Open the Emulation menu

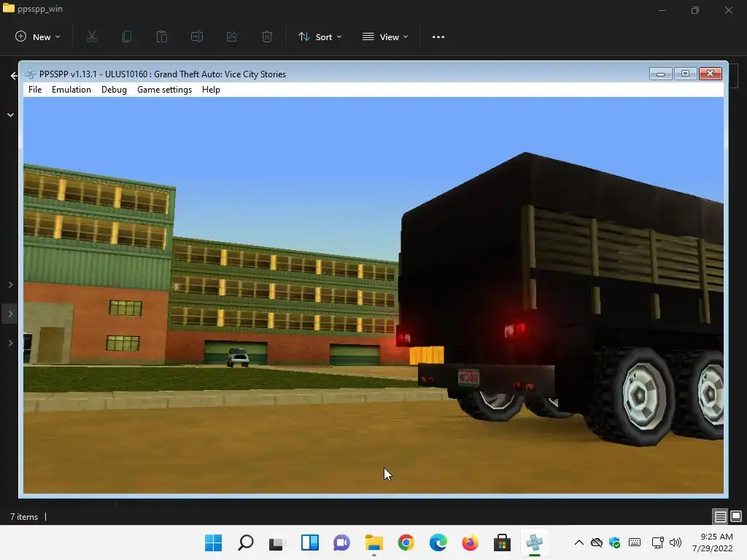[x=71, y=90]
